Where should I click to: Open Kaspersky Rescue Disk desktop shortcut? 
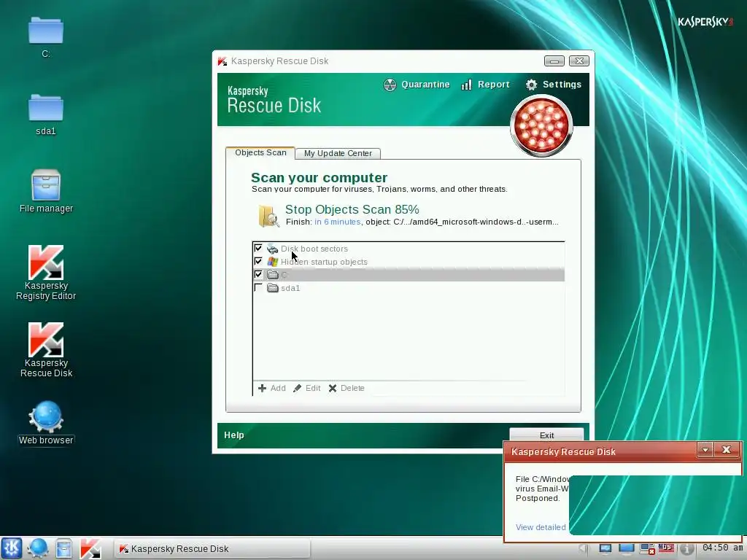tap(46, 350)
